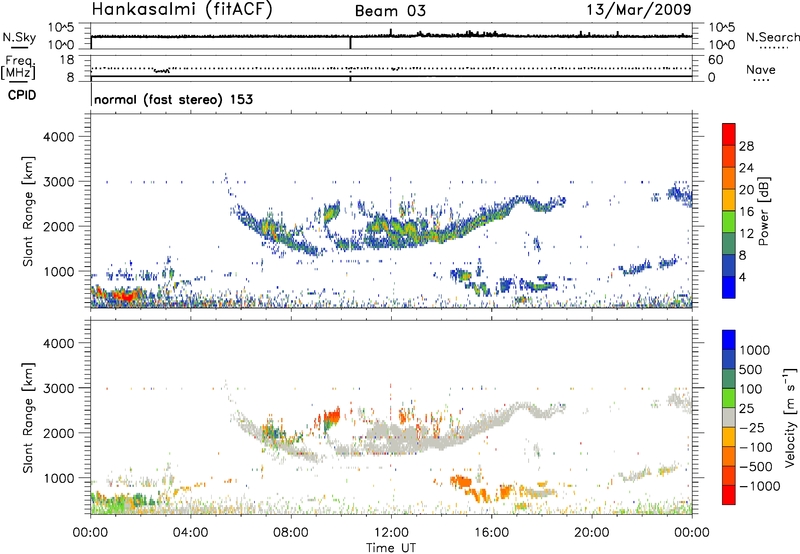Click the 12 value on Power scale
The height and width of the screenshot is (554, 800).
(746, 234)
